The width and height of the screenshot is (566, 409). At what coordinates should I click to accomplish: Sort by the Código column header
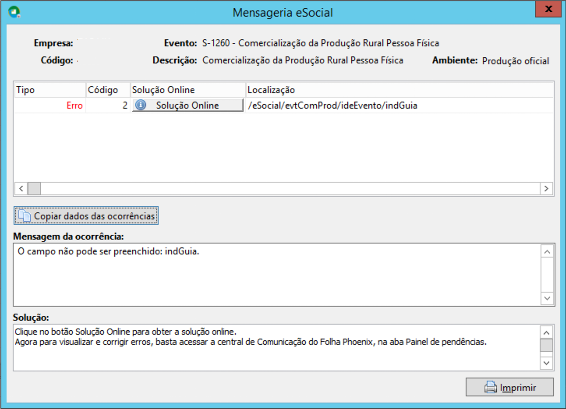[x=108, y=90]
